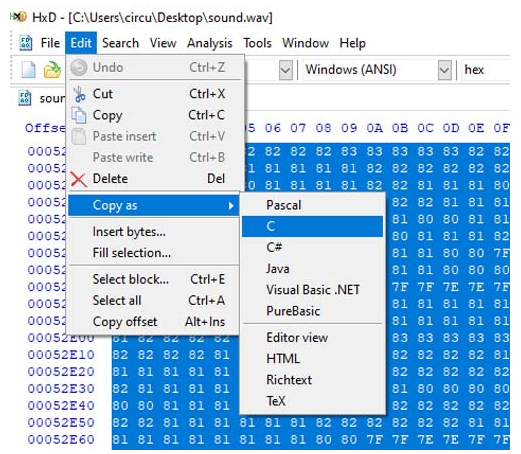Viewport: 521px width, 454px height.
Task: Choose Copy offset menu entry
Action: point(154,322)
